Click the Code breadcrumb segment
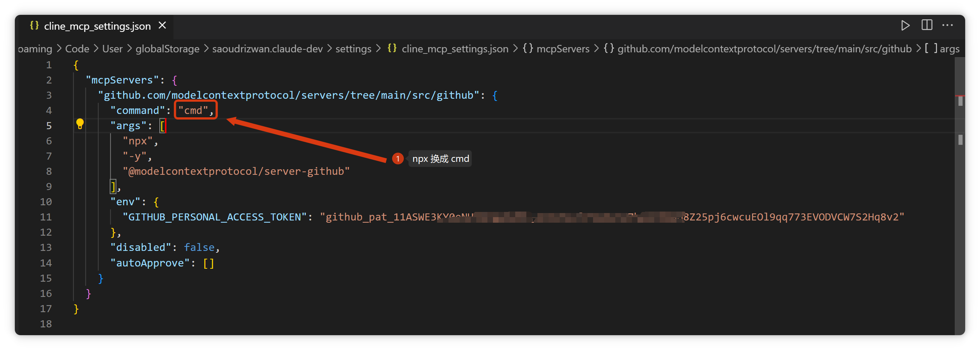Viewport: 980px width, 350px height. pos(77,49)
